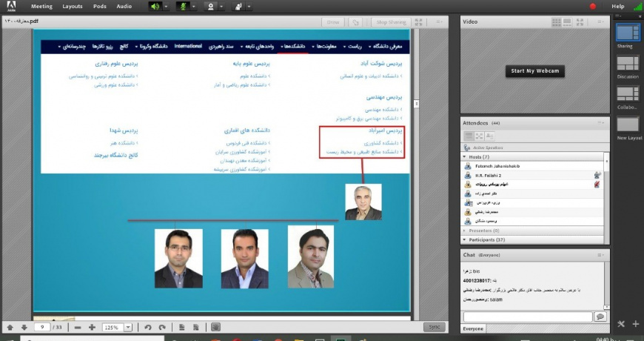Go to the next page arrow
644x341 pixels.
coord(24,328)
